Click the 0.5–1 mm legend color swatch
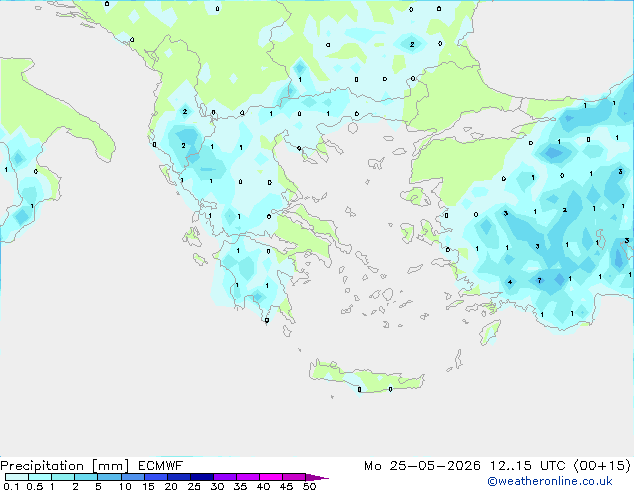634x490 pixels. pyautogui.click(x=40, y=477)
